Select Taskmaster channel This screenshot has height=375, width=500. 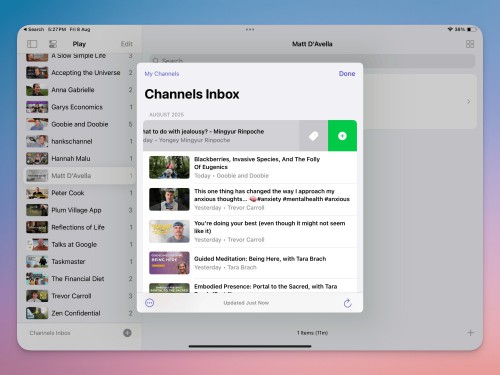(79, 261)
